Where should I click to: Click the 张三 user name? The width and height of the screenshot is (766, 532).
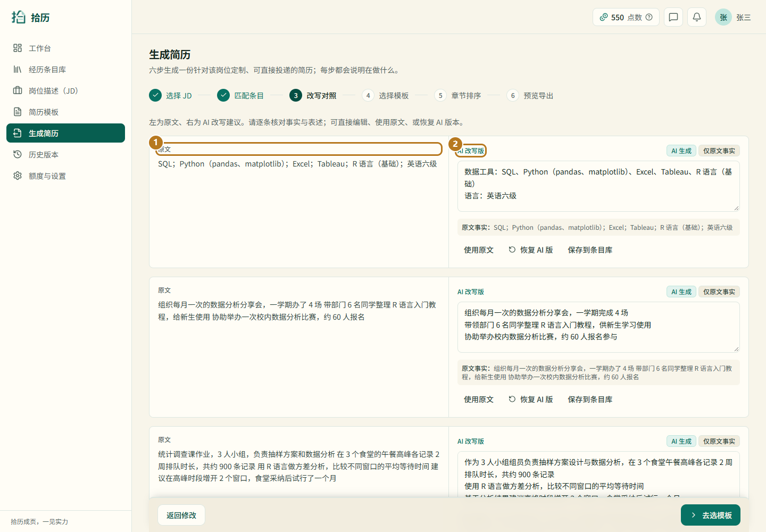(744, 18)
